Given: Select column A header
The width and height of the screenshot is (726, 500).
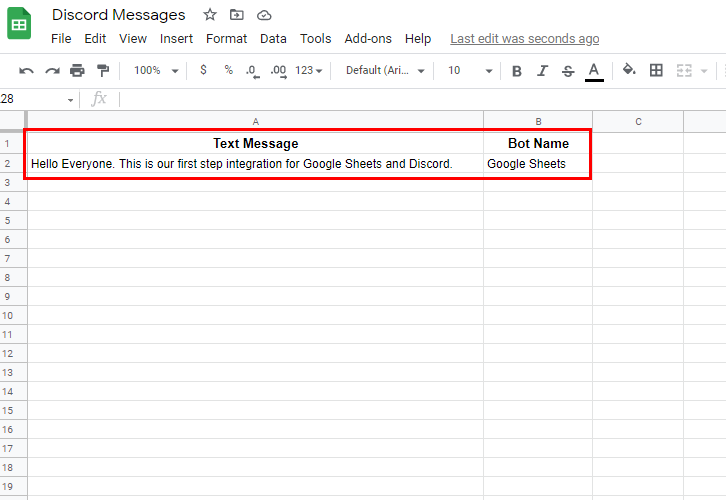Looking at the screenshot, I should 256,121.
